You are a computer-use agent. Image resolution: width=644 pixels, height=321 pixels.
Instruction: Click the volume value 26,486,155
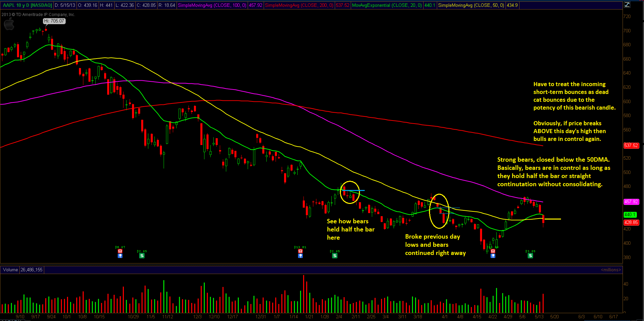click(x=32, y=270)
